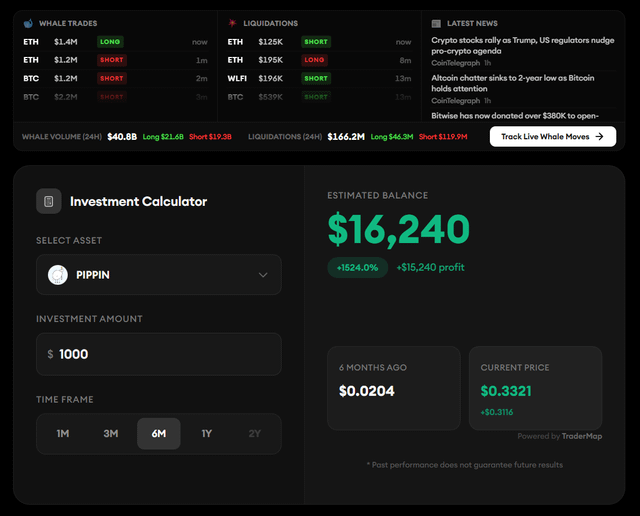Click the BTC $2.2M whale trade row
The width and height of the screenshot is (640, 516).
[116, 97]
